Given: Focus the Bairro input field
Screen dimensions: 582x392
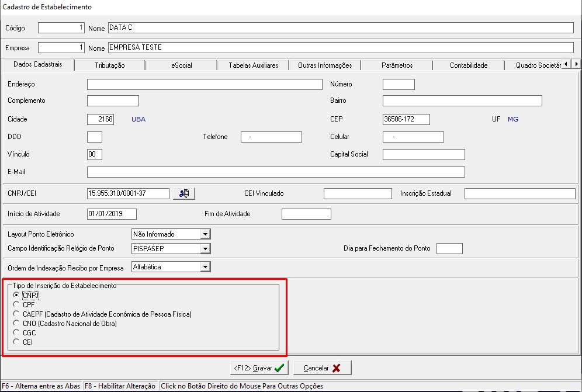Looking at the screenshot, I should [x=462, y=100].
